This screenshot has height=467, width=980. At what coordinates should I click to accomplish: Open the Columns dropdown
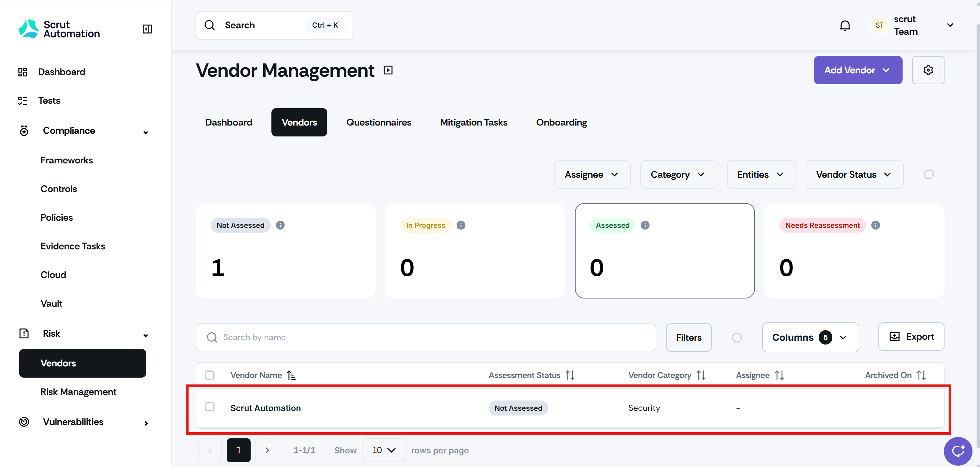coord(810,338)
